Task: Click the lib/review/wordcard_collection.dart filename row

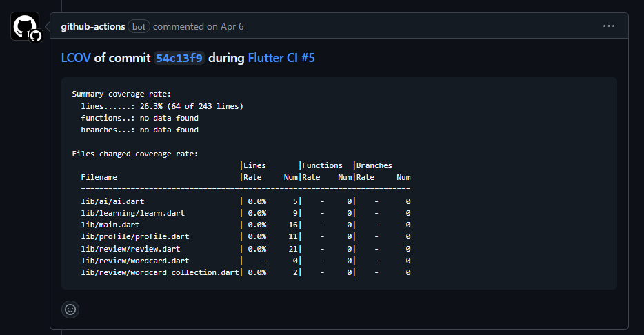Action: (159, 272)
